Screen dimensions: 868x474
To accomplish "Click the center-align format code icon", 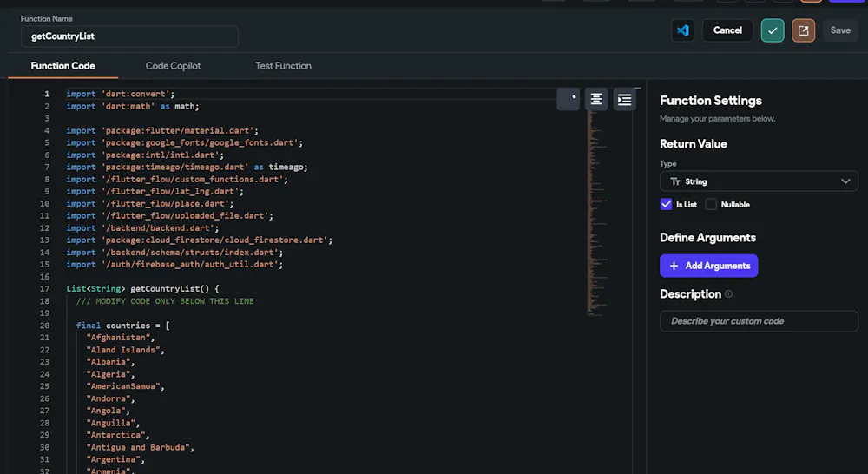I will [596, 99].
